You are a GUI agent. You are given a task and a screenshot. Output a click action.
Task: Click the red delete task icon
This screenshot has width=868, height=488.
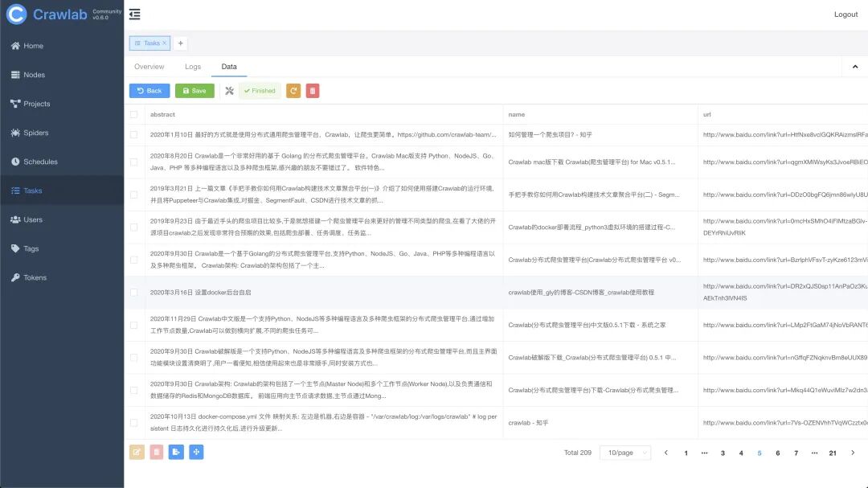point(313,91)
